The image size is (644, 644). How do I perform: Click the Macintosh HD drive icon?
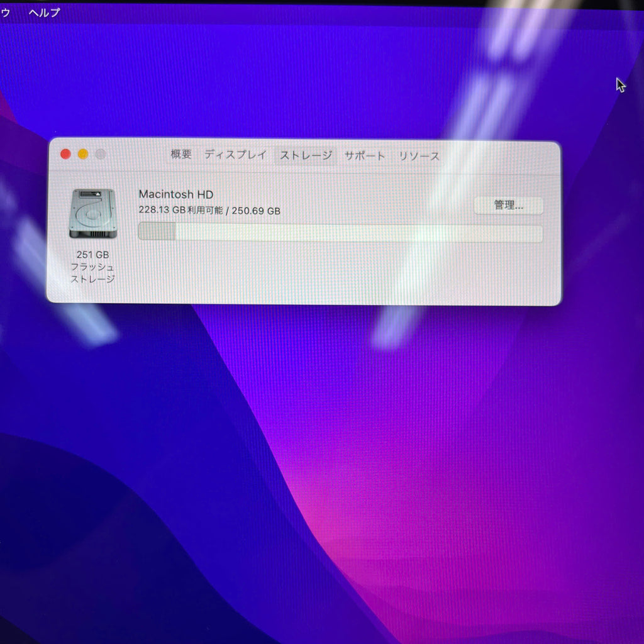click(93, 214)
